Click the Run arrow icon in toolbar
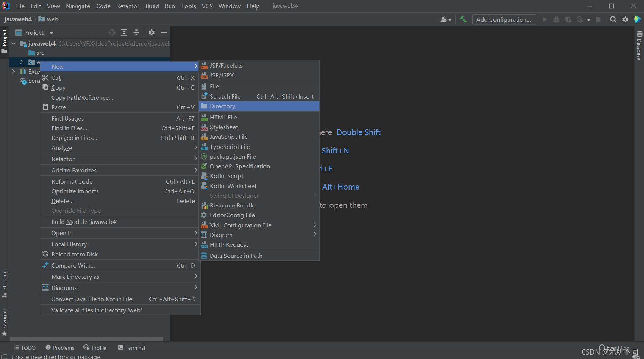Viewport: 644px width, 359px height. 544,19
